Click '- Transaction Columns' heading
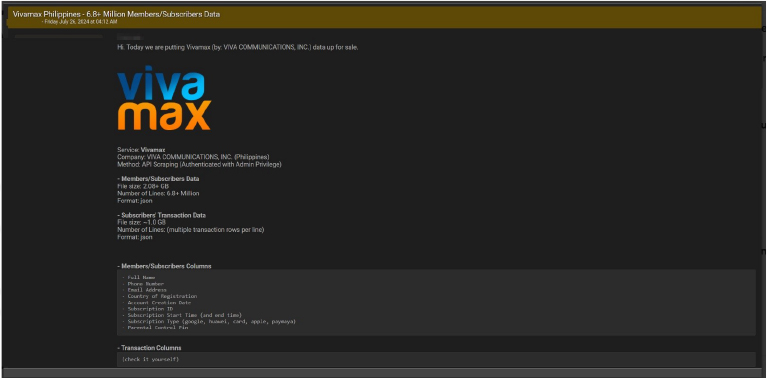767x378 pixels. (149, 348)
